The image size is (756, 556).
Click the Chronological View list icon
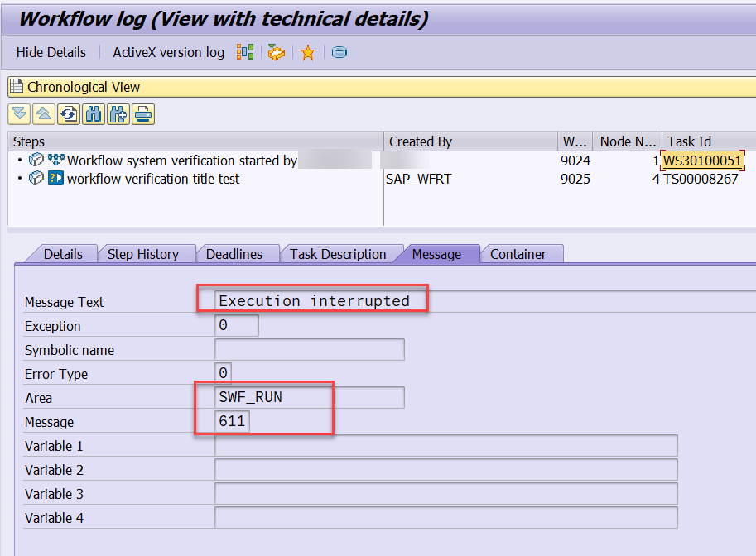[17, 86]
